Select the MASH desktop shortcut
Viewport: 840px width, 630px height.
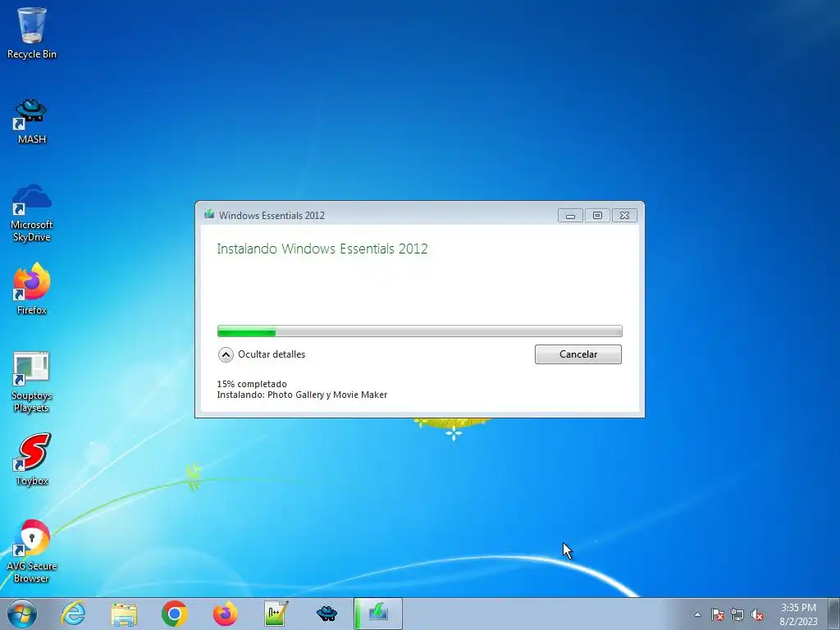pos(32,121)
